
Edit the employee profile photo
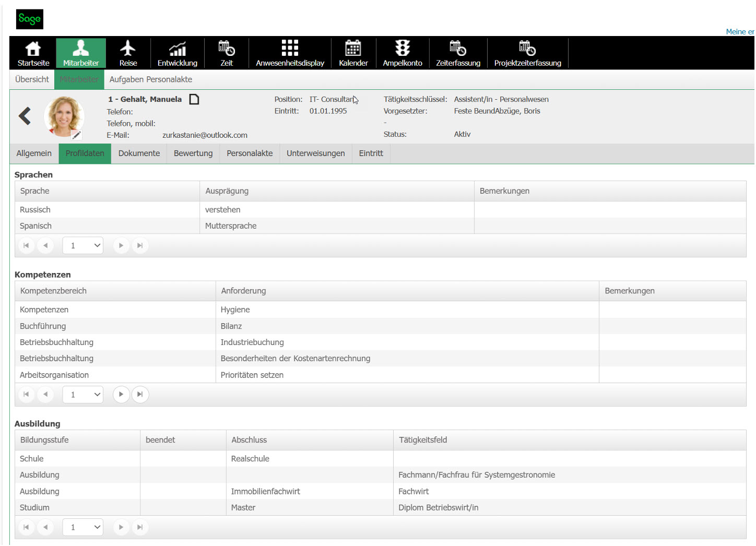pos(76,135)
